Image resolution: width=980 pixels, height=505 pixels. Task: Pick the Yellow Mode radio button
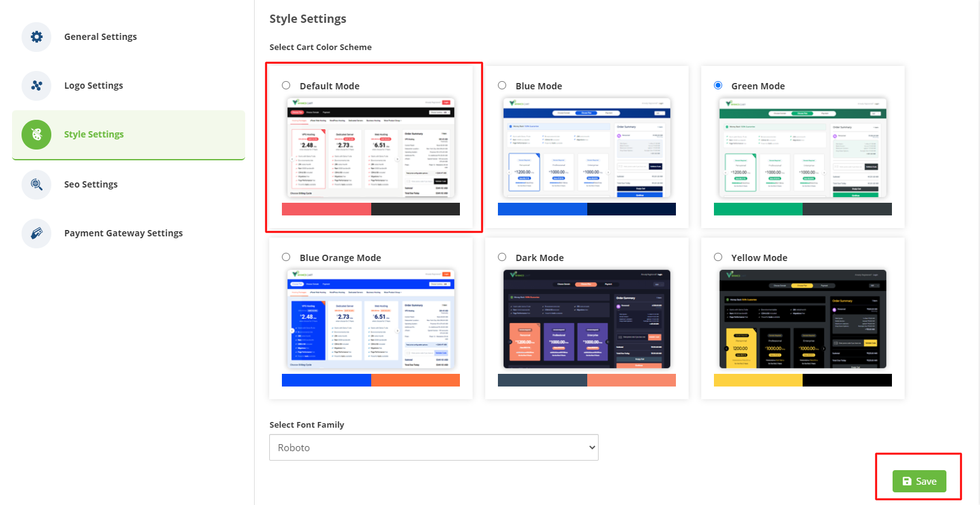pos(718,257)
